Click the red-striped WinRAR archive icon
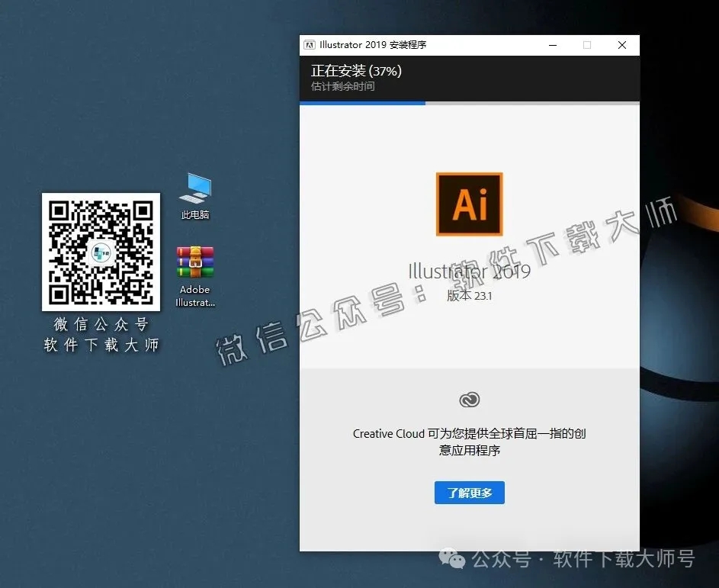719x588 pixels. (194, 262)
